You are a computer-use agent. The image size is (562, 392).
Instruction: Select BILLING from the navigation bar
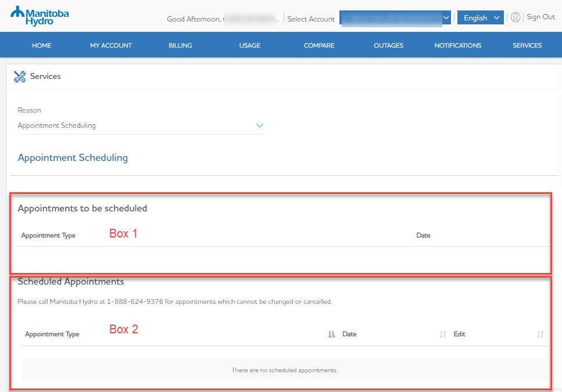tap(180, 45)
